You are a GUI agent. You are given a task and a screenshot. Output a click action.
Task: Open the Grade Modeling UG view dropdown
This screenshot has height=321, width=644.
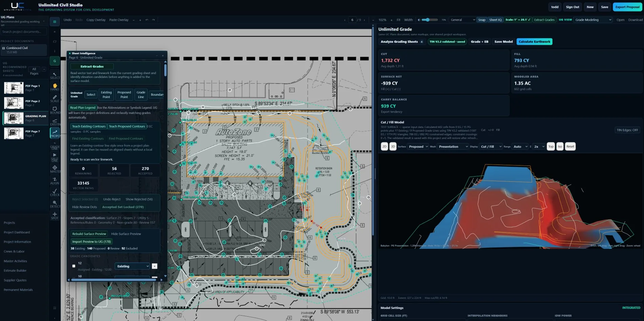593,20
